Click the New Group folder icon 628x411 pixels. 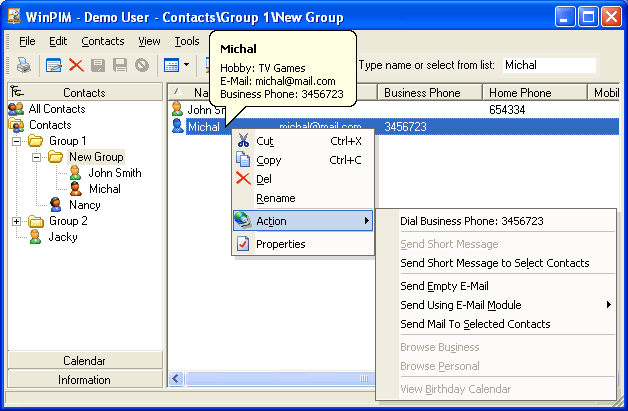(55, 157)
